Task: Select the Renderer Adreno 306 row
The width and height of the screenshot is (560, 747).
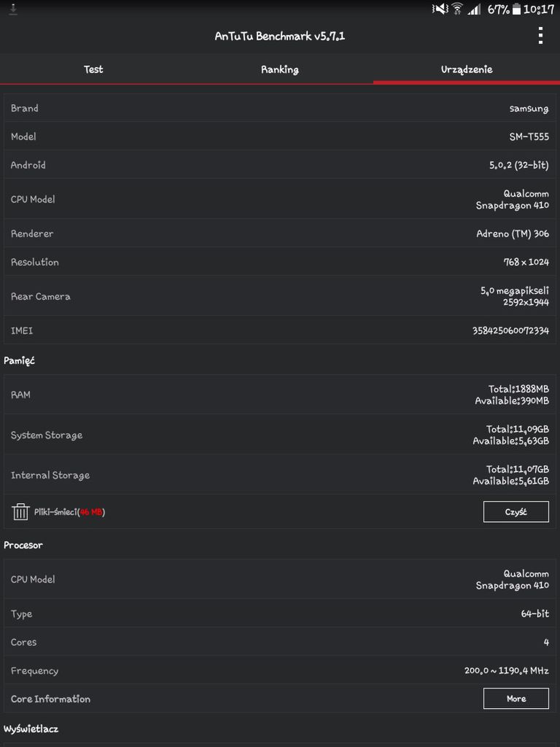Action: (x=280, y=233)
